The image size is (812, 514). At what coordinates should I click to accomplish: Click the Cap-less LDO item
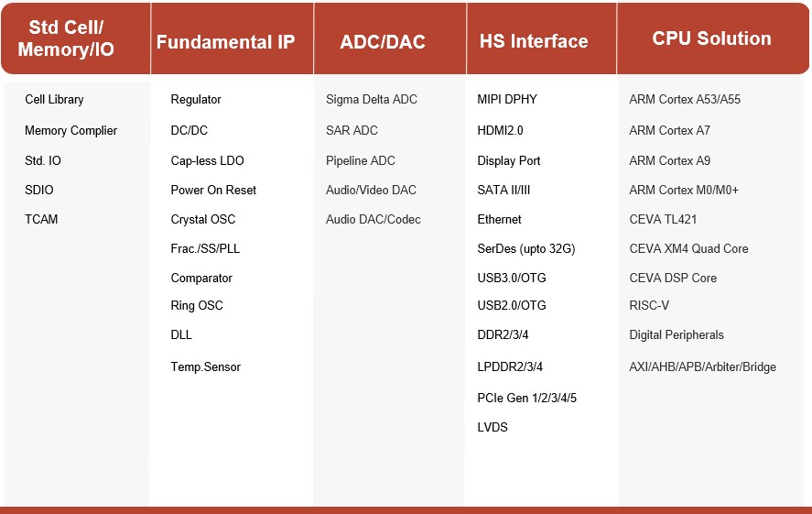click(x=207, y=160)
